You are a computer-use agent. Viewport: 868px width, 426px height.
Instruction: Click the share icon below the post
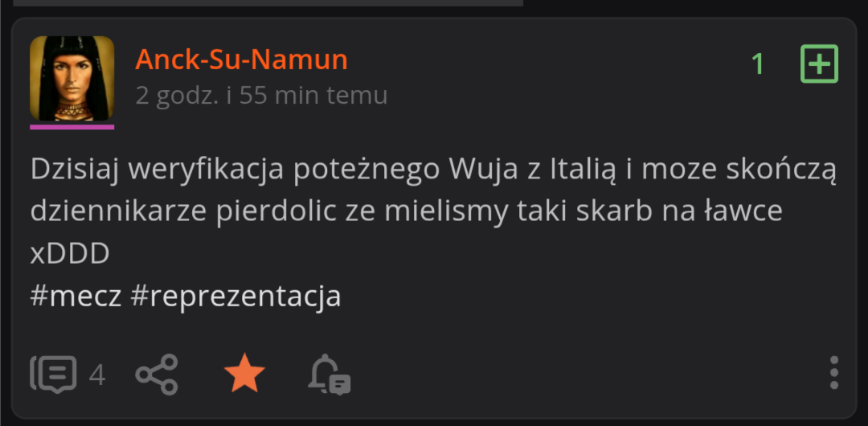157,375
